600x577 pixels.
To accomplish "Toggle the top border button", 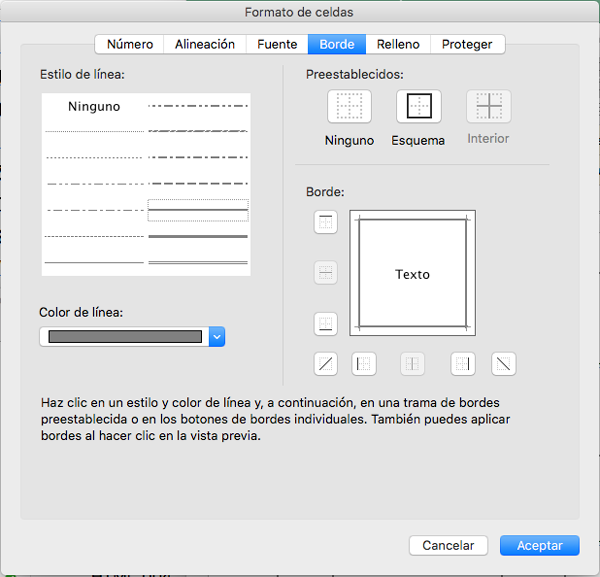I will pos(326,222).
